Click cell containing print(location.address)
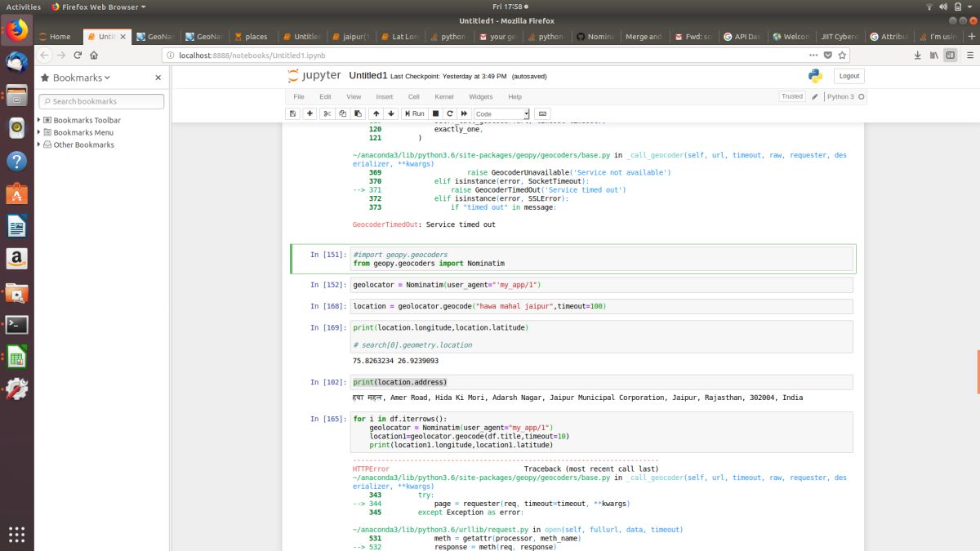Image resolution: width=980 pixels, height=551 pixels. pyautogui.click(x=602, y=382)
